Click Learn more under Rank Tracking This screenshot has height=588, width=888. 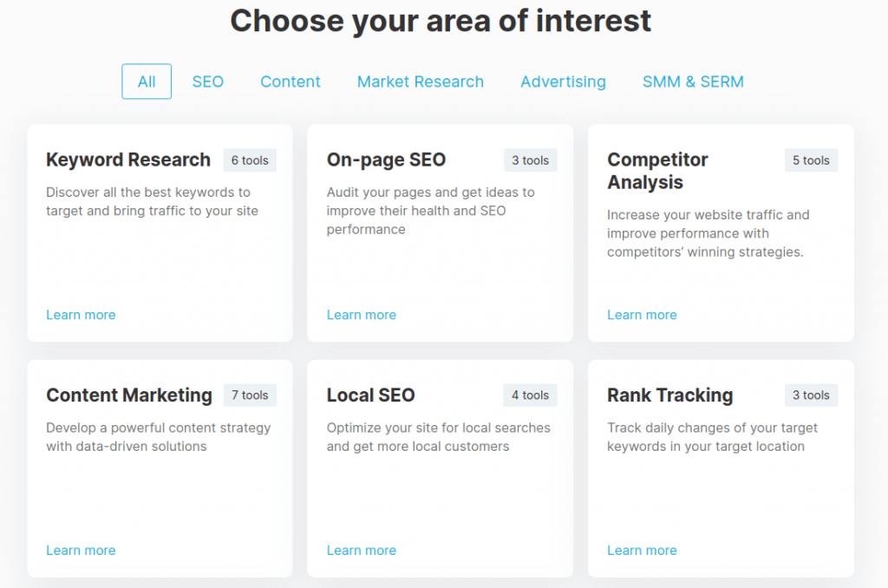tap(642, 550)
